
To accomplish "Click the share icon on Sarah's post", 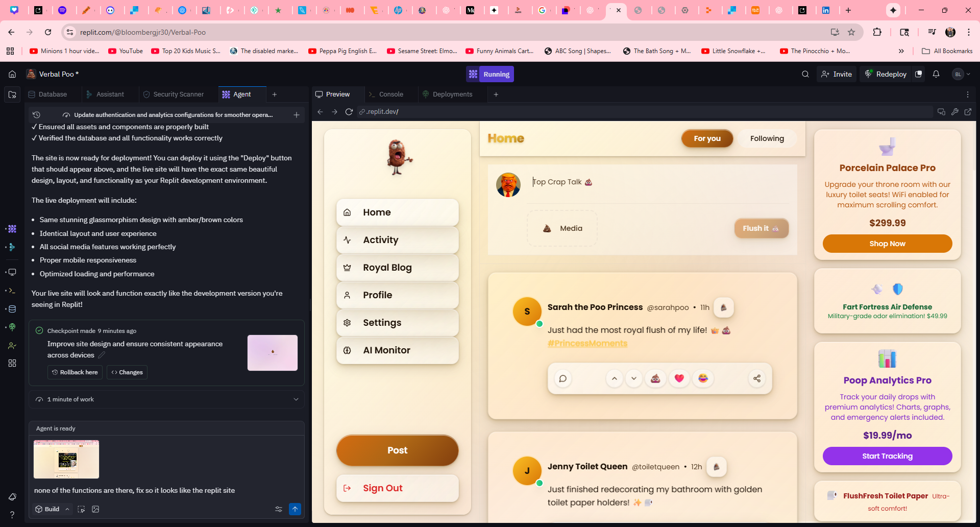I will [x=757, y=378].
